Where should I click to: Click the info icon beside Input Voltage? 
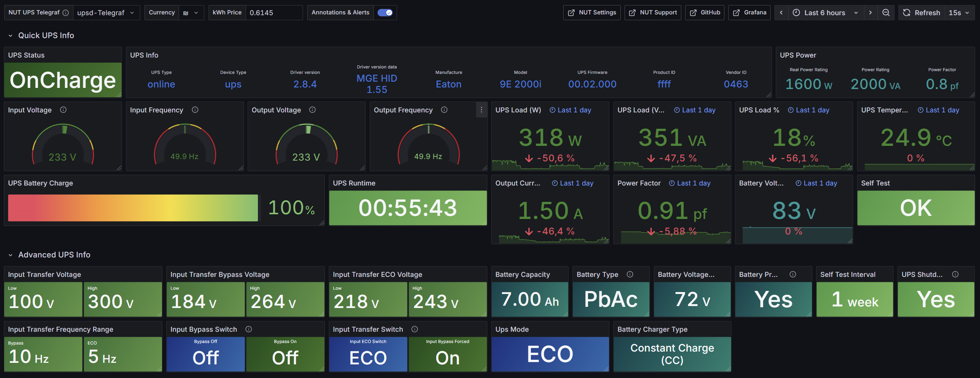coord(63,110)
